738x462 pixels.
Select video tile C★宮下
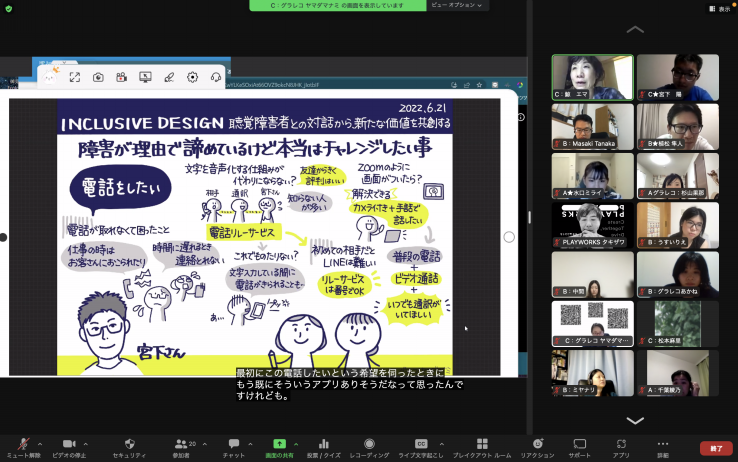click(678, 77)
